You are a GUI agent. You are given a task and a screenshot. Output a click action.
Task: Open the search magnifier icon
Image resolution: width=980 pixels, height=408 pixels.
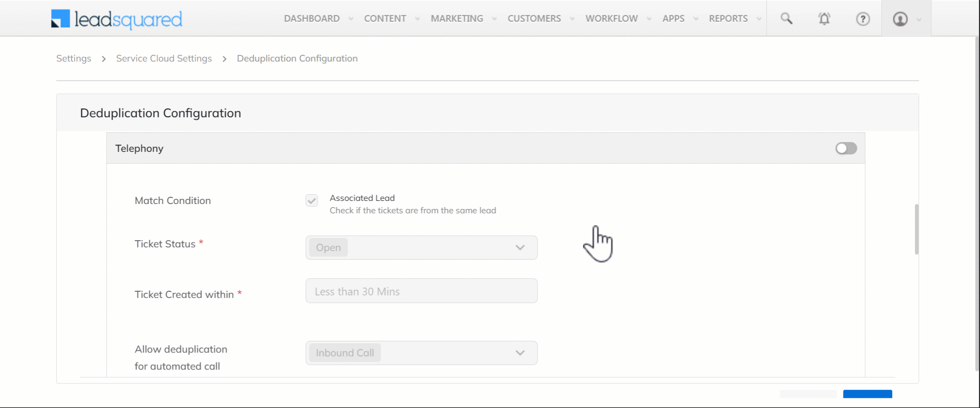tap(786, 19)
